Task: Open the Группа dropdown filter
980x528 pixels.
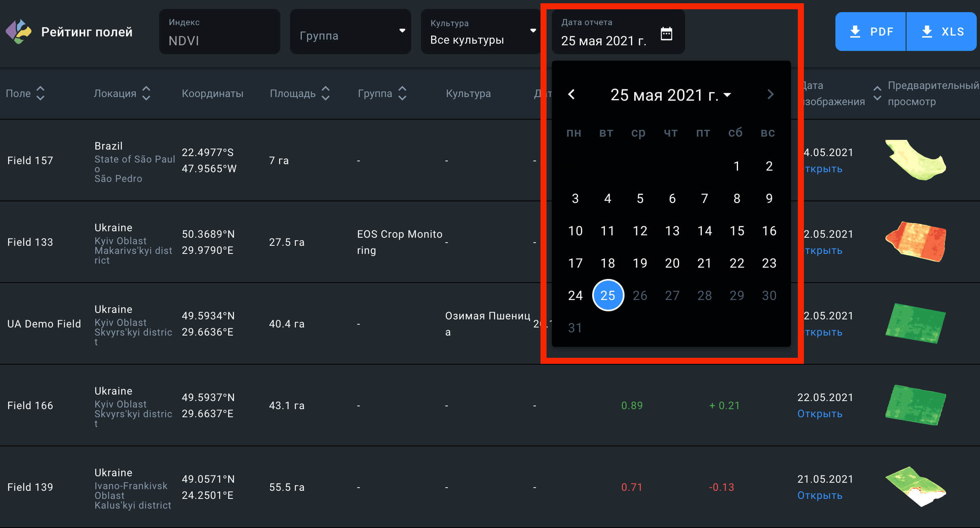Action: (x=350, y=32)
